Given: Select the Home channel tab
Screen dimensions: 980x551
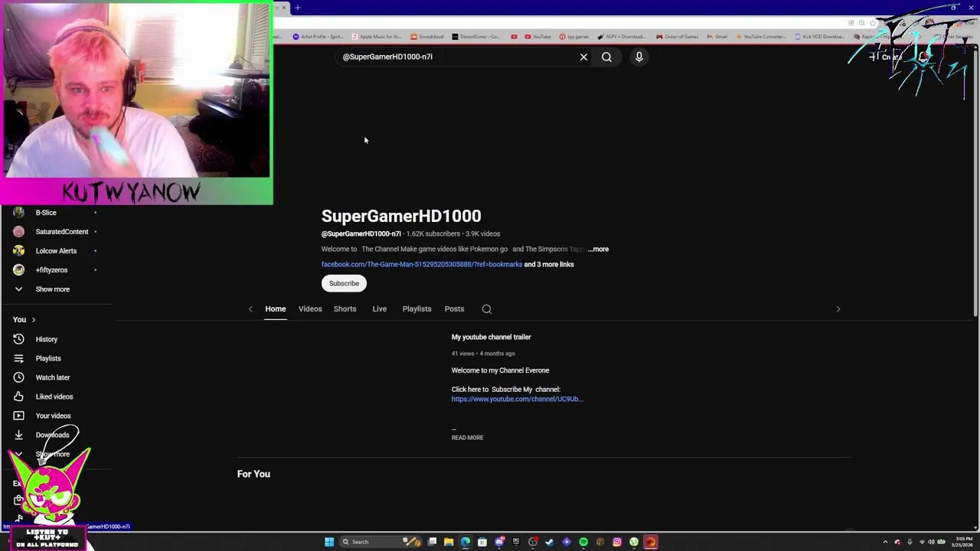Looking at the screenshot, I should [x=275, y=309].
